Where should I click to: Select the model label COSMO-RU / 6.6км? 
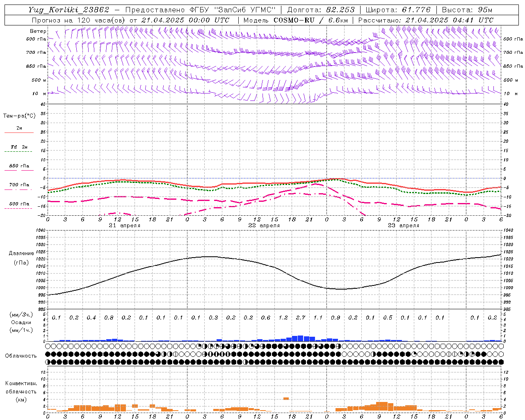point(310,20)
